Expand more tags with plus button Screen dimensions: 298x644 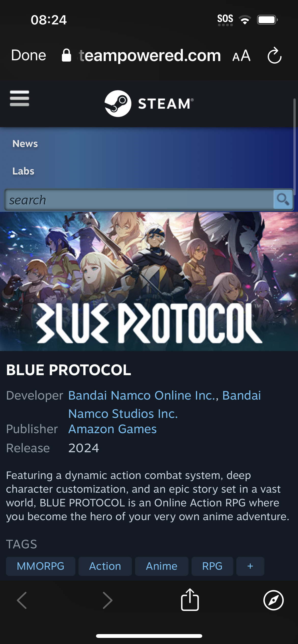(x=250, y=566)
